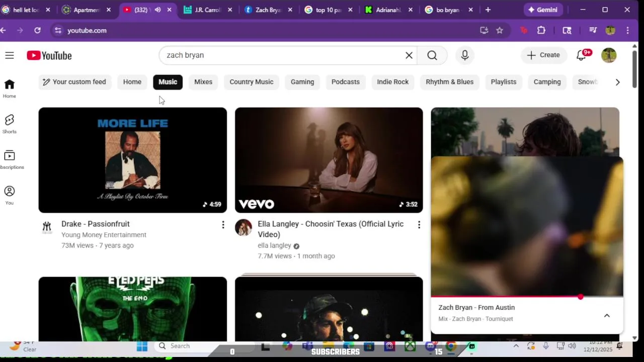Open the Gemini button in Chrome

[542, 10]
